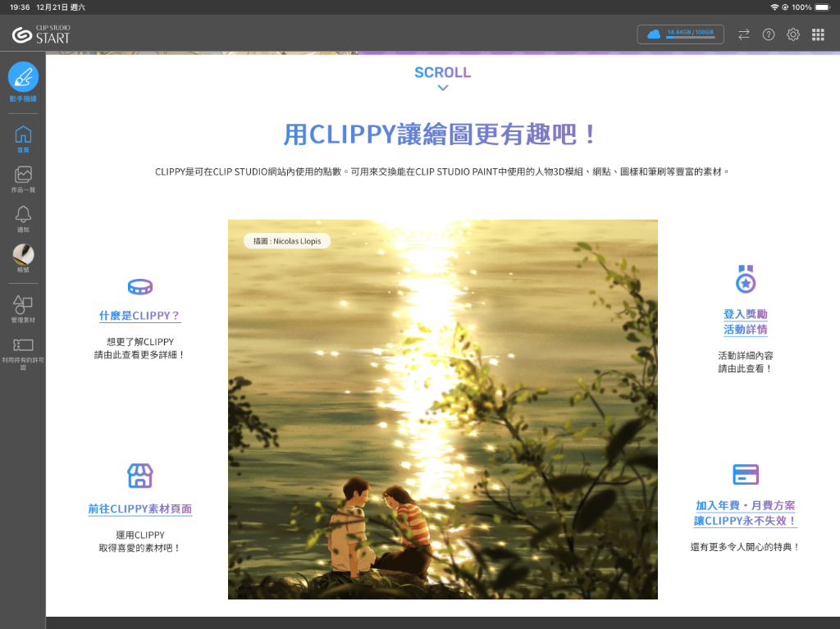Open the settings gear icon

coord(793,34)
